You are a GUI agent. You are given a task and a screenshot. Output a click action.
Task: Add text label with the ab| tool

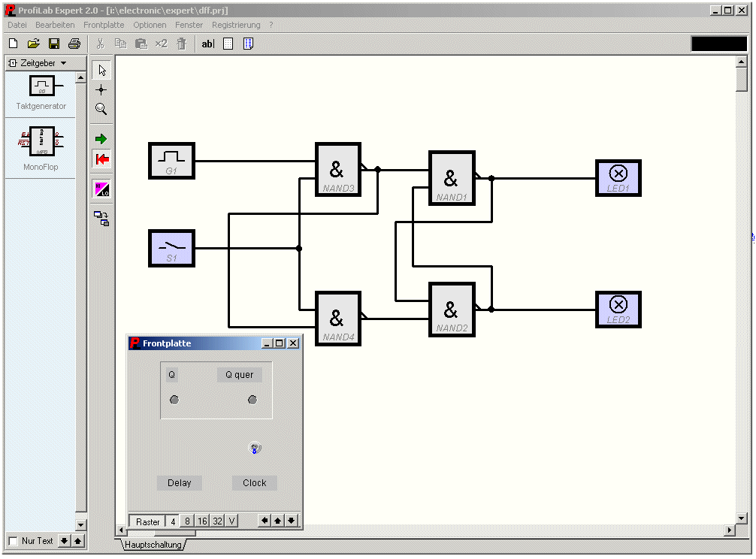[208, 44]
